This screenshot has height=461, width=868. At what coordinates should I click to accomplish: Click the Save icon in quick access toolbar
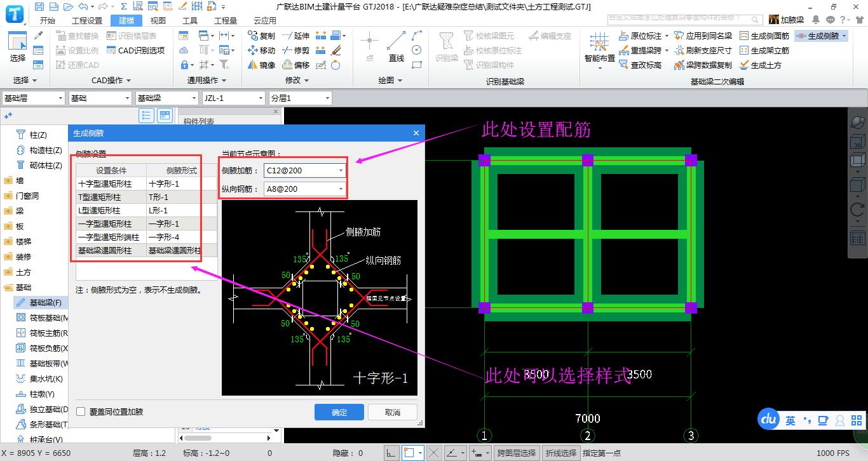[39, 7]
